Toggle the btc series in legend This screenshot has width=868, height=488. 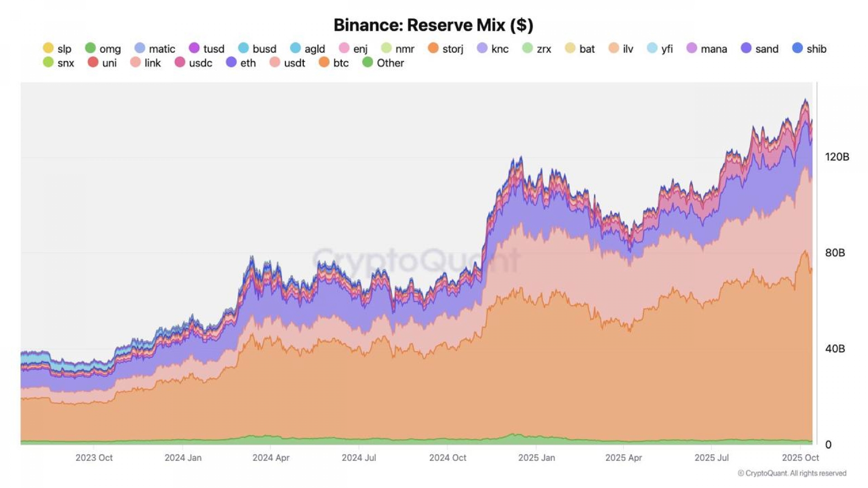(334, 63)
